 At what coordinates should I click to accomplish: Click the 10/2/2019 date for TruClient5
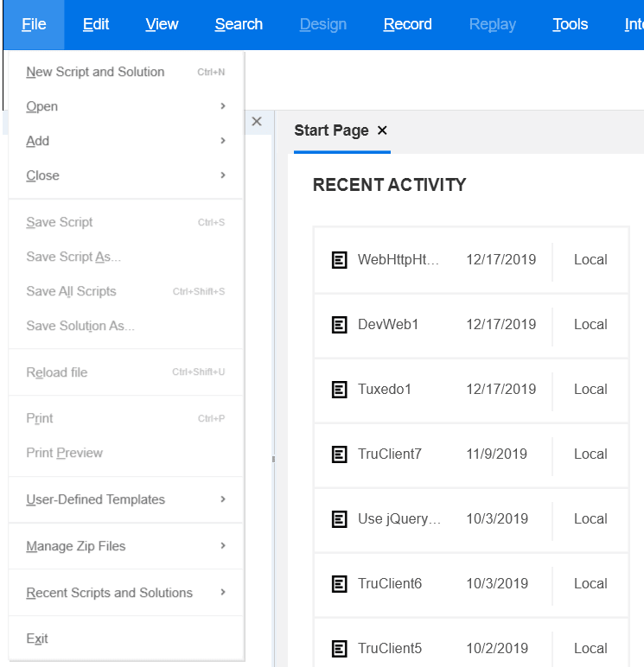coord(497,649)
